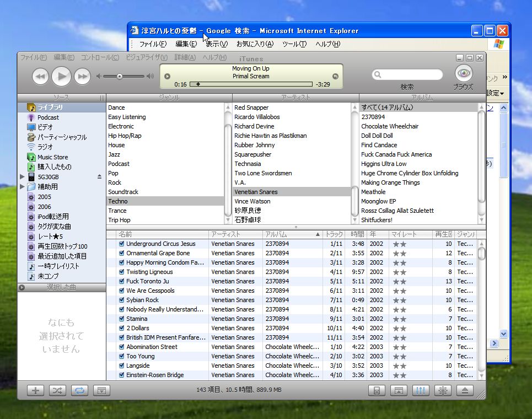Viewport: 532px width, 419px height.
Task: Click the add playlist plus button
Action: 35,390
